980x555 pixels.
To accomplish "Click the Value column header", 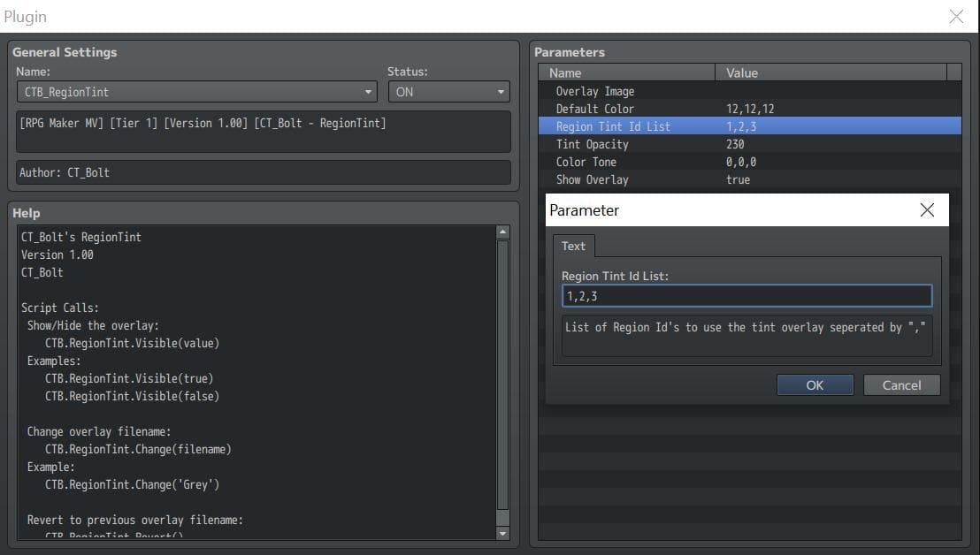I will tap(831, 73).
